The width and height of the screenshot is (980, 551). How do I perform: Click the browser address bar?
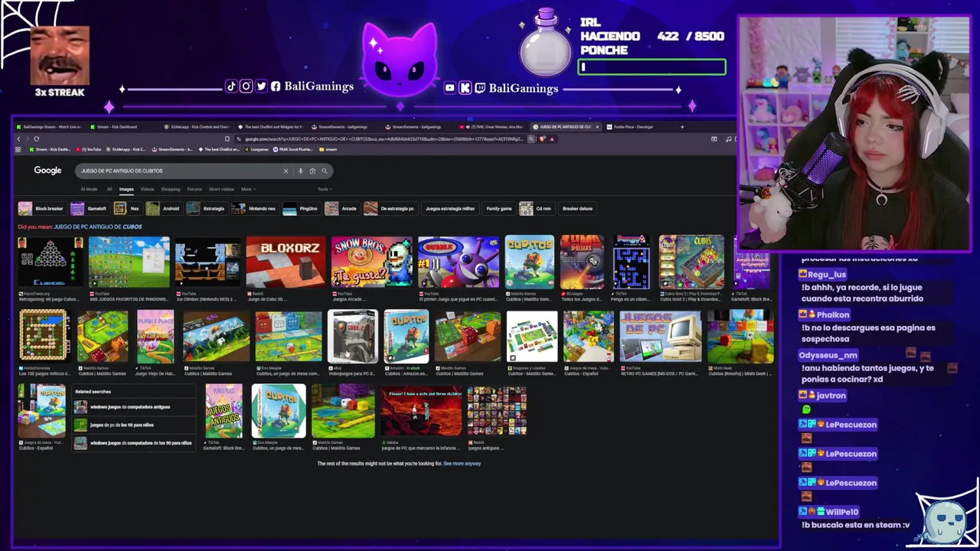(x=383, y=139)
